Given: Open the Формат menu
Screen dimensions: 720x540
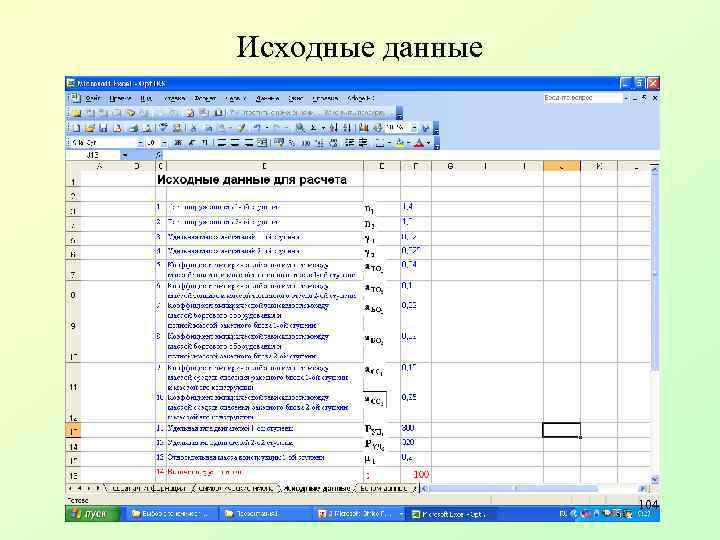Looking at the screenshot, I should (x=205, y=98).
